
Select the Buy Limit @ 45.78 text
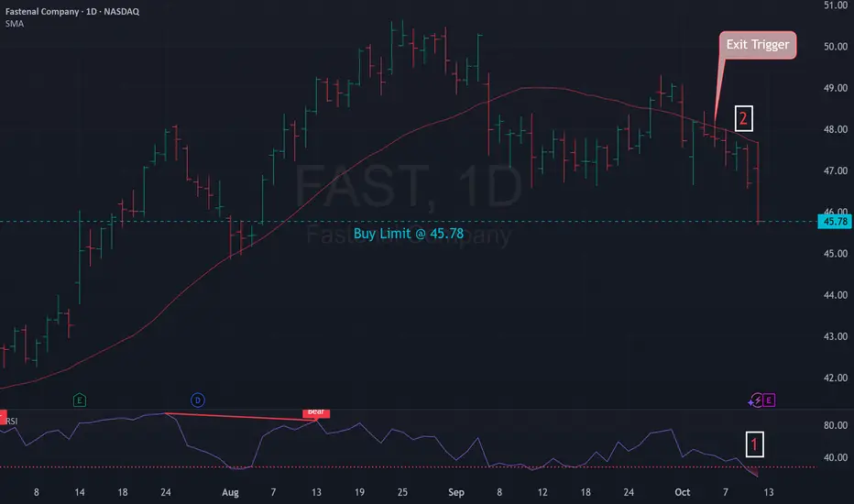[x=409, y=234]
